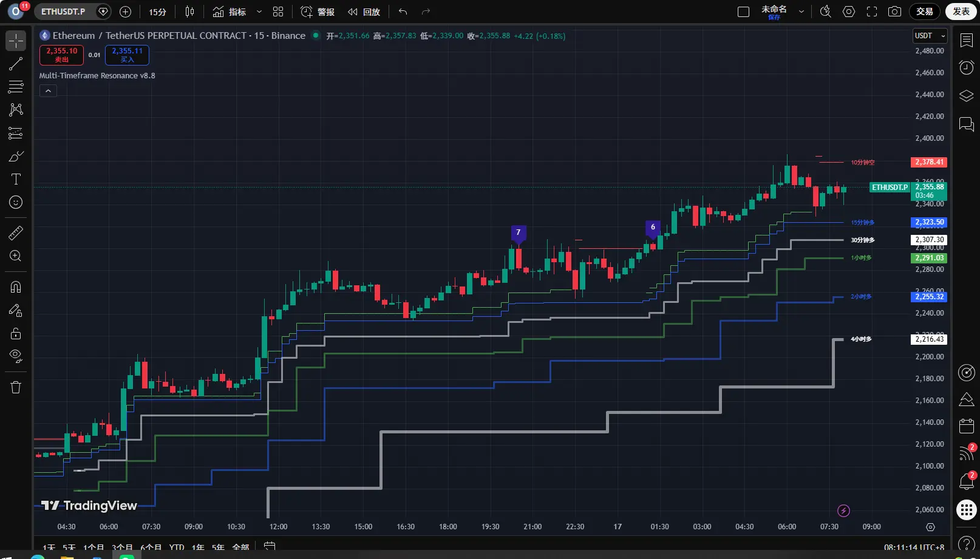
Task: Open the emoji and icons tool
Action: pyautogui.click(x=16, y=202)
